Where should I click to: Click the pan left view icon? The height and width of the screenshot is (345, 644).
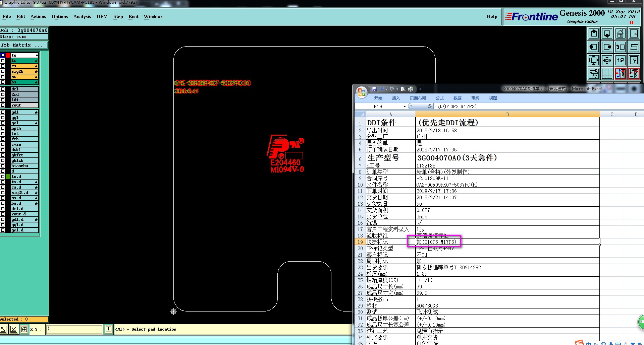pyautogui.click(x=594, y=47)
